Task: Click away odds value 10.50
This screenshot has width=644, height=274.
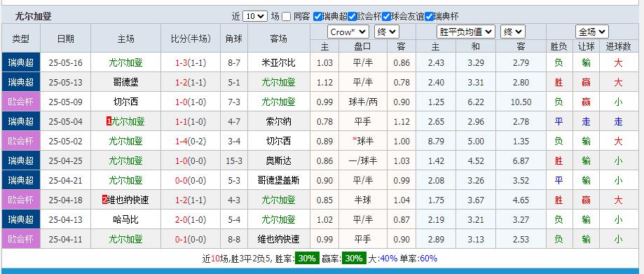Action: pyautogui.click(x=521, y=102)
